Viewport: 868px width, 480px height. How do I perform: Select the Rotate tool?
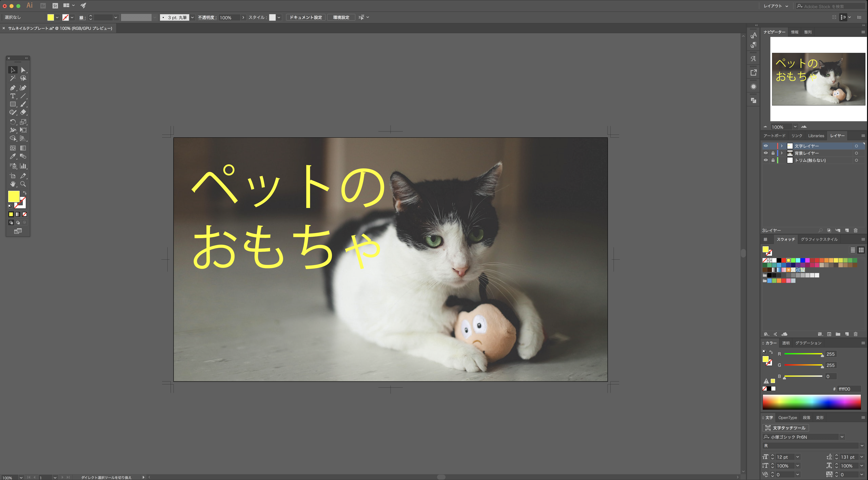[x=13, y=122]
